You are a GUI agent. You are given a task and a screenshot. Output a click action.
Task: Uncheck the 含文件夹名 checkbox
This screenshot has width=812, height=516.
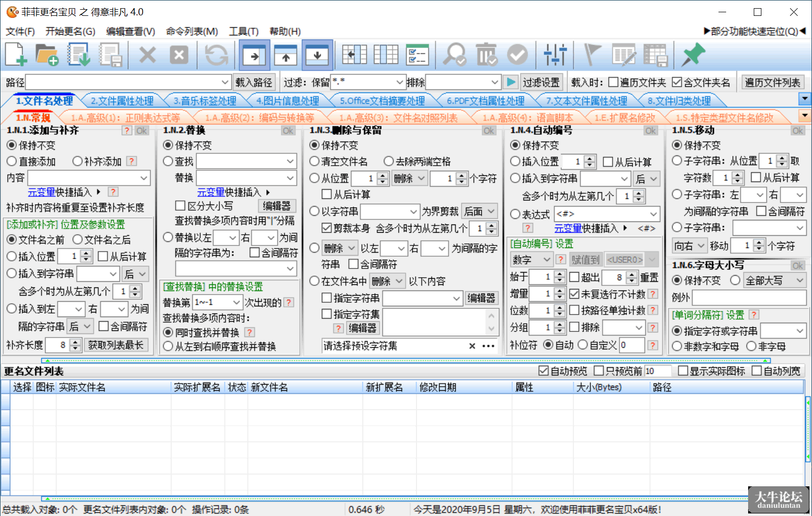(677, 82)
